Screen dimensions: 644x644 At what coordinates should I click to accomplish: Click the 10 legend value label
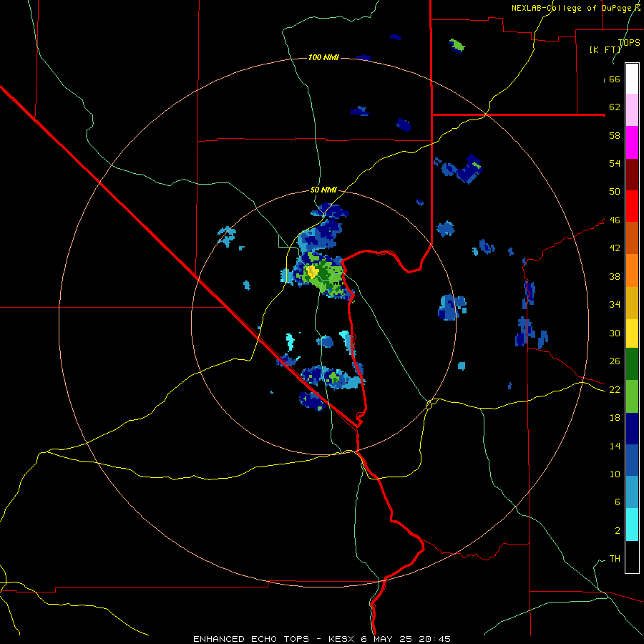(615, 474)
